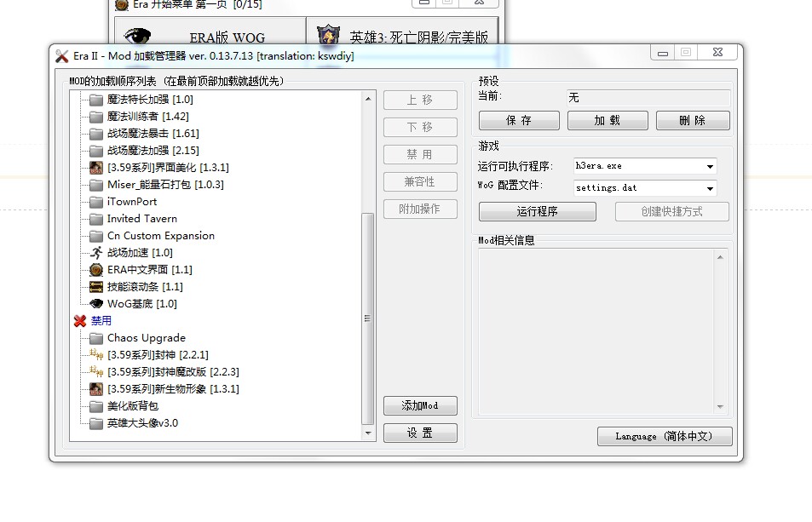Click the eye icon in ERA版 WOG button
This screenshot has width=812, height=522.
coord(138,37)
